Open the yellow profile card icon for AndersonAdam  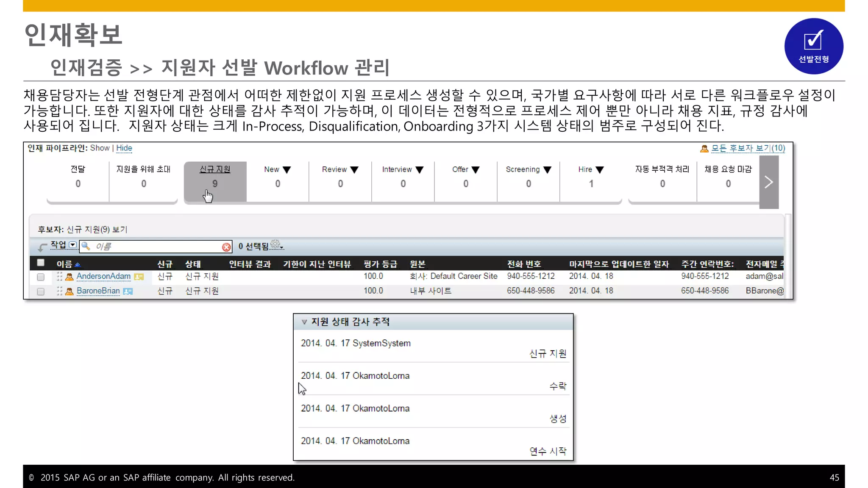pyautogui.click(x=139, y=277)
